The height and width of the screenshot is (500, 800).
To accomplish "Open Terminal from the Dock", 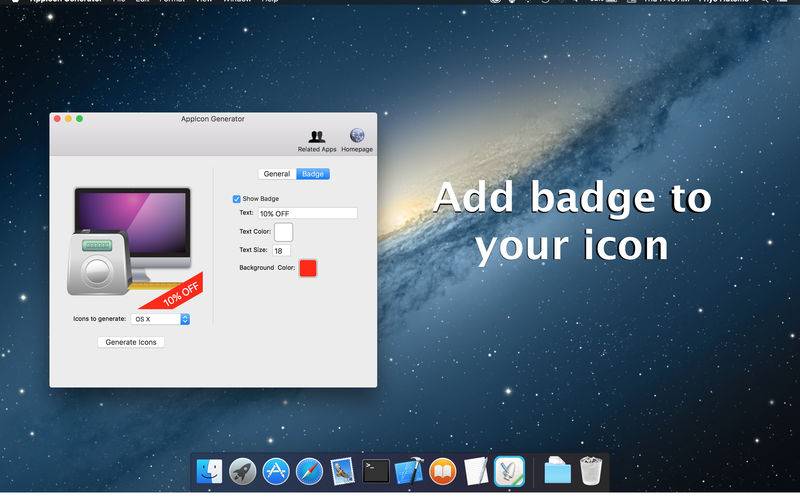I will pyautogui.click(x=376, y=471).
